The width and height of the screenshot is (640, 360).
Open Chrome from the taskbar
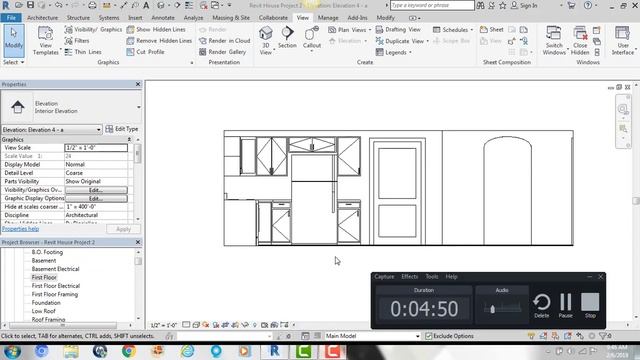point(129,351)
